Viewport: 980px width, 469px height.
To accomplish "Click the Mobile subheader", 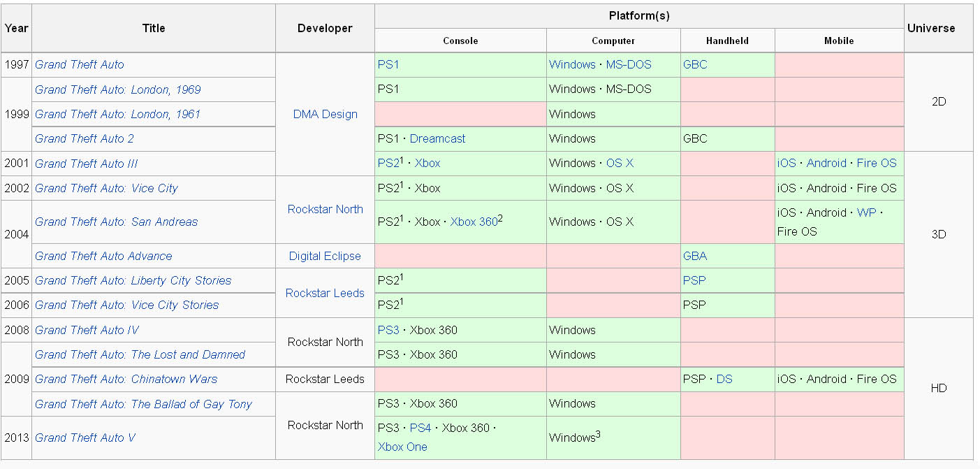I will coord(839,41).
